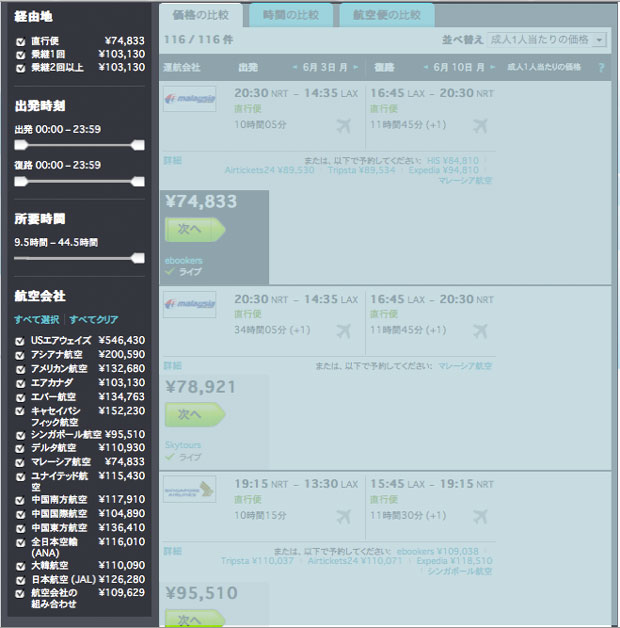The image size is (620, 628).
Task: Uncheck ユナイテッド航空 airline filter
Action: 20,477
